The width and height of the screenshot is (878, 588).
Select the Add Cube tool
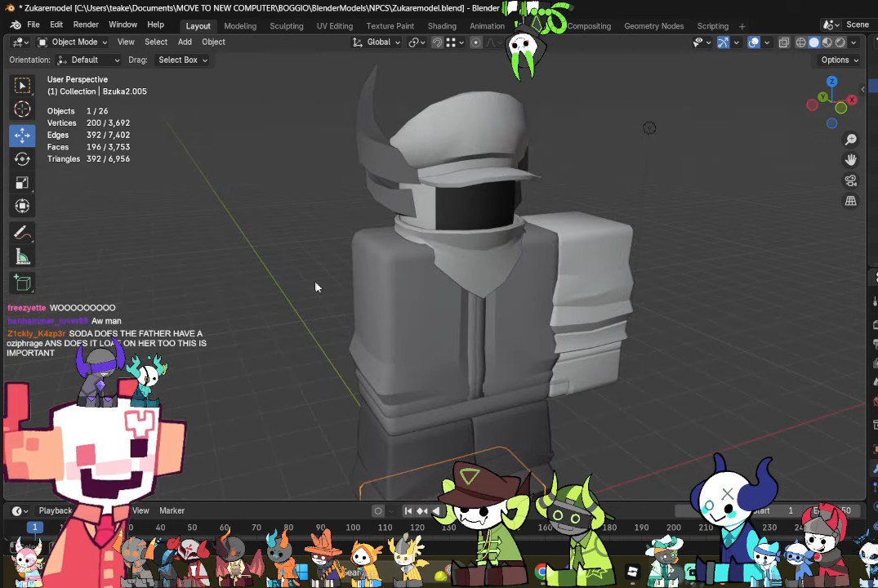(22, 283)
